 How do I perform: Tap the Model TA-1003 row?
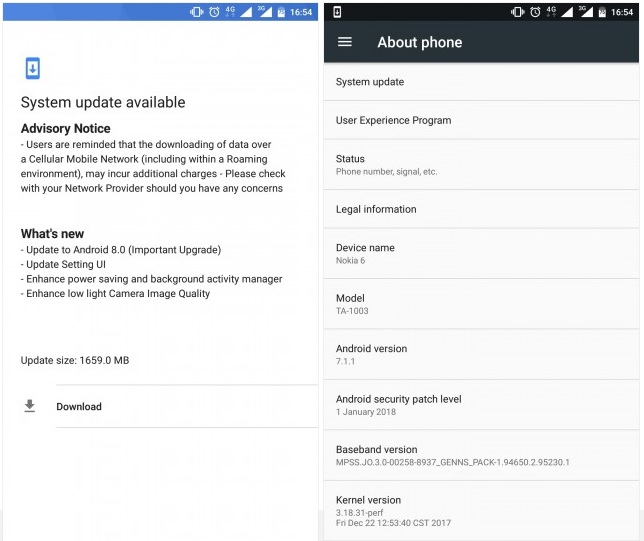tap(481, 304)
